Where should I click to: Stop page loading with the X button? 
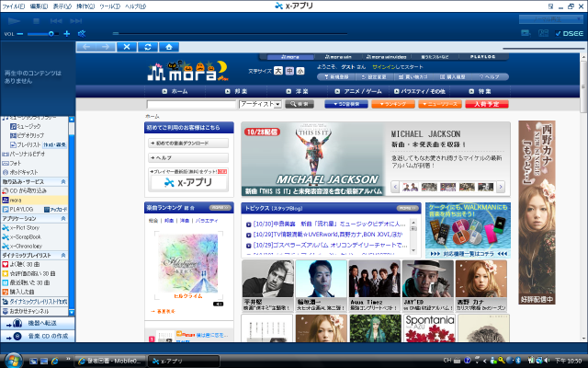(x=127, y=47)
